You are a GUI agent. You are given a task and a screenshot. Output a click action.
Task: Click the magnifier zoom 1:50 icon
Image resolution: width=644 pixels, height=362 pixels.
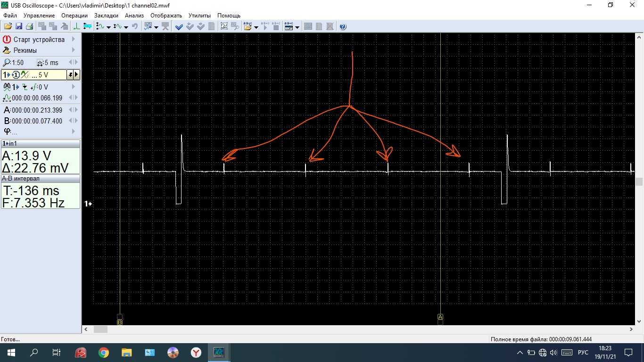[7, 63]
